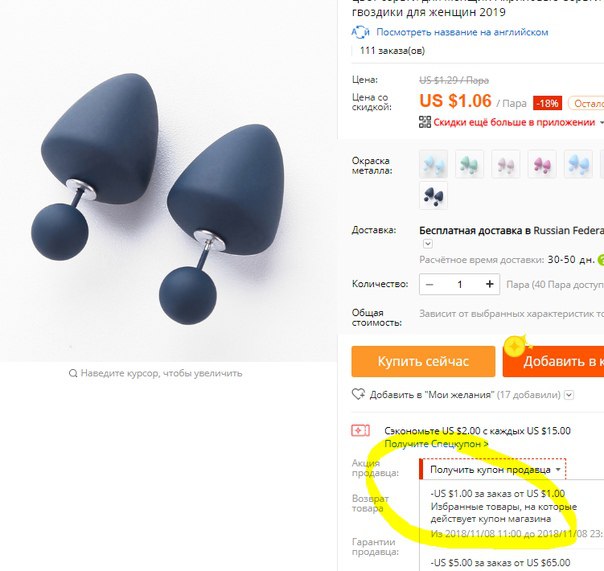Viewport: 604px width, 571px height.
Task: Click the heart wishlist icon
Action: (x=358, y=394)
